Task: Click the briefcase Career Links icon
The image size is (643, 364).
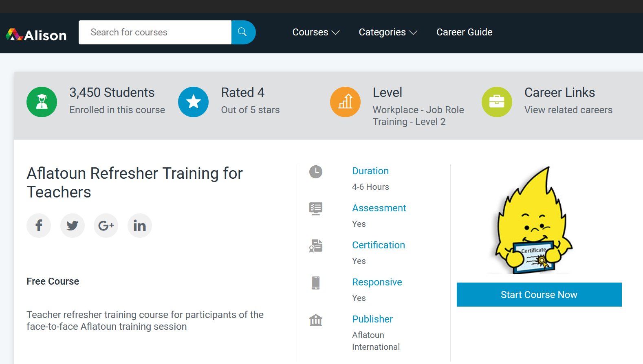Action: [497, 102]
